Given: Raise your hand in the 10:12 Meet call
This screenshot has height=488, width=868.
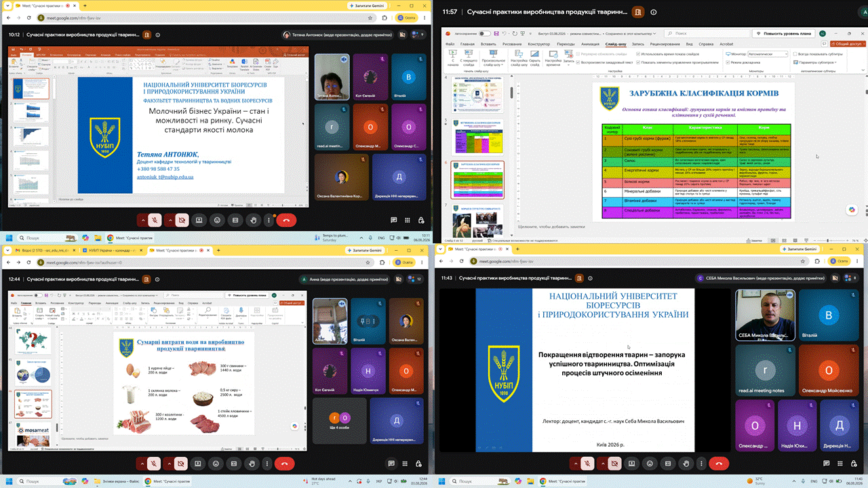Looking at the screenshot, I should coord(253,220).
